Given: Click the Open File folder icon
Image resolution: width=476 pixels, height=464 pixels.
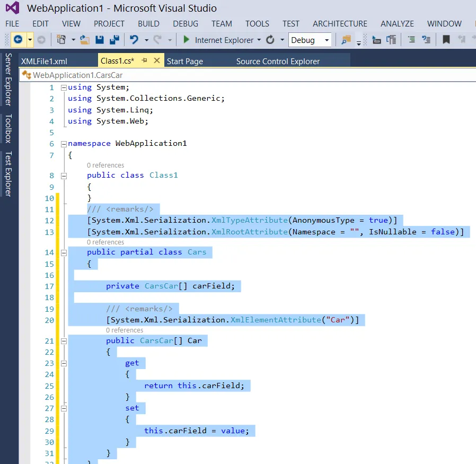Looking at the screenshot, I should click(84, 40).
